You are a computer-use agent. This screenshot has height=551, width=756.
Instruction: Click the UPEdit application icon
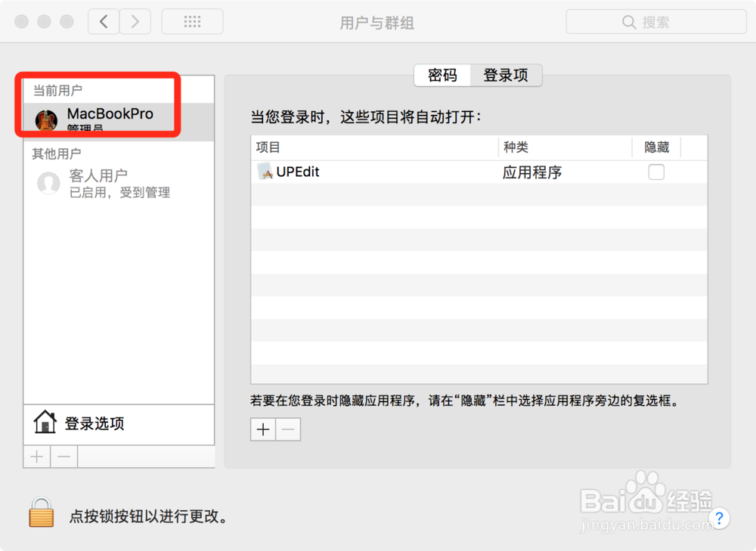click(x=265, y=172)
